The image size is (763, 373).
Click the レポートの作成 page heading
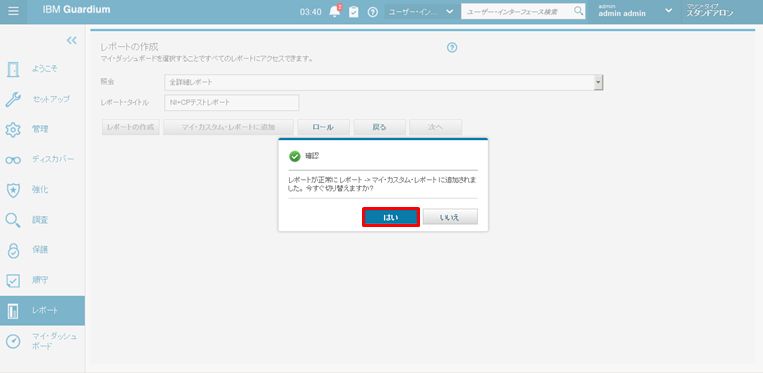pyautogui.click(x=129, y=47)
